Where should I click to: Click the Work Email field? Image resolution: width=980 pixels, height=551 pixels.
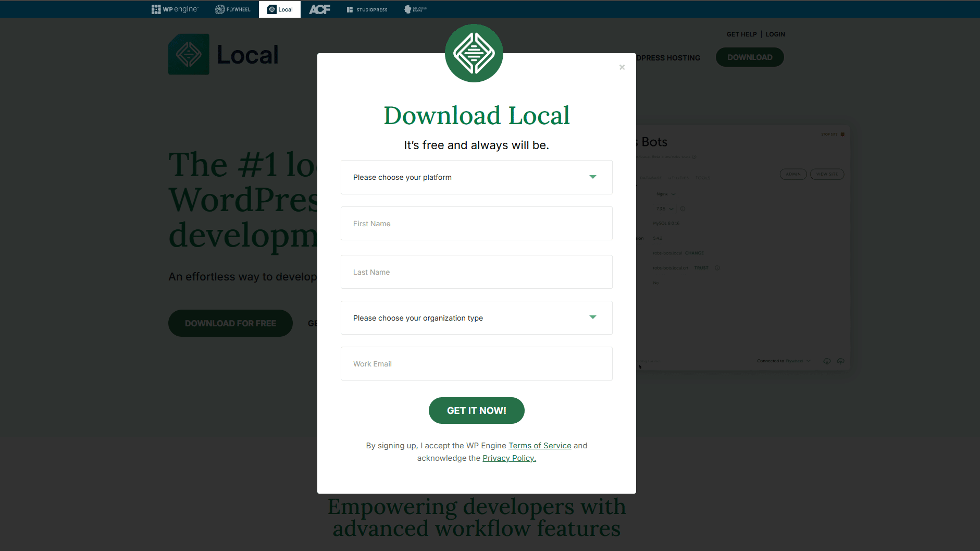coord(476,364)
